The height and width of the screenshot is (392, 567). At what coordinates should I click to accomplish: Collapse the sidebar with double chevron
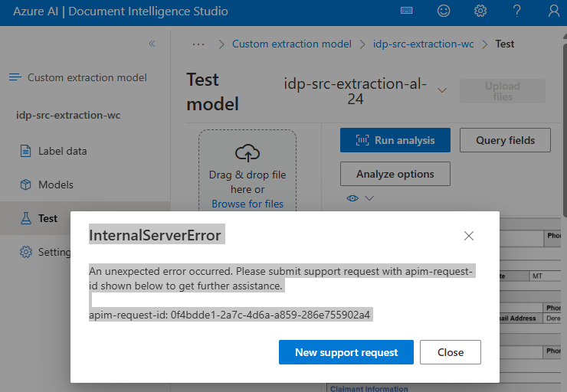pos(152,44)
